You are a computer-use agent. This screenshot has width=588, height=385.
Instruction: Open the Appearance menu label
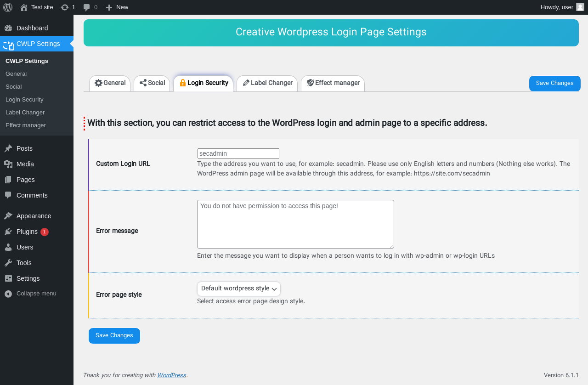[34, 216]
